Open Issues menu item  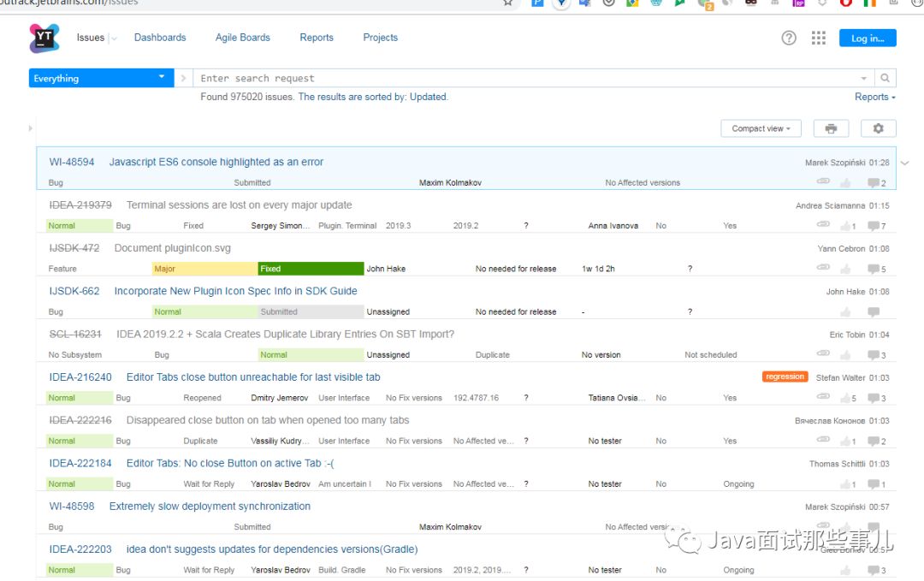point(90,38)
